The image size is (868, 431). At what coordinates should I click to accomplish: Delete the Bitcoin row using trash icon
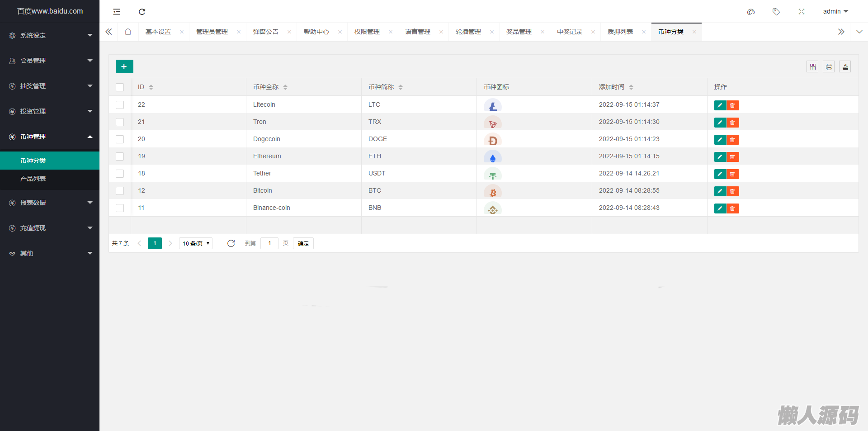pos(733,191)
